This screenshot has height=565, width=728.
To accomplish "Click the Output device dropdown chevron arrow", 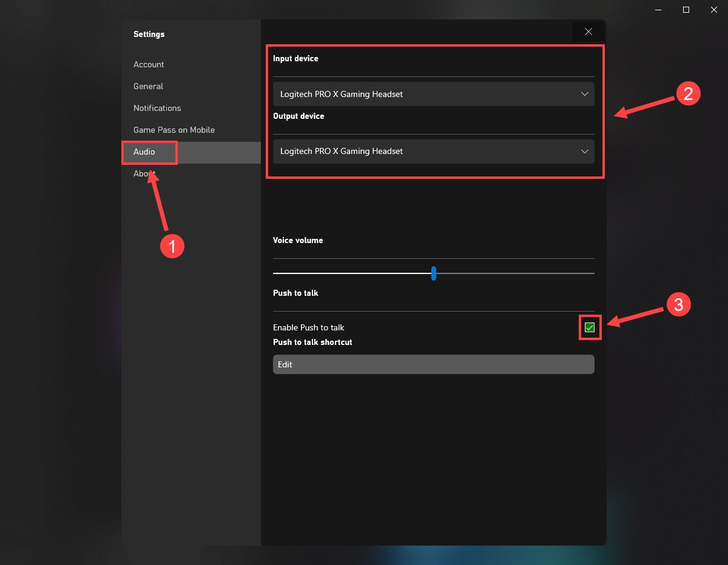I will coord(584,152).
